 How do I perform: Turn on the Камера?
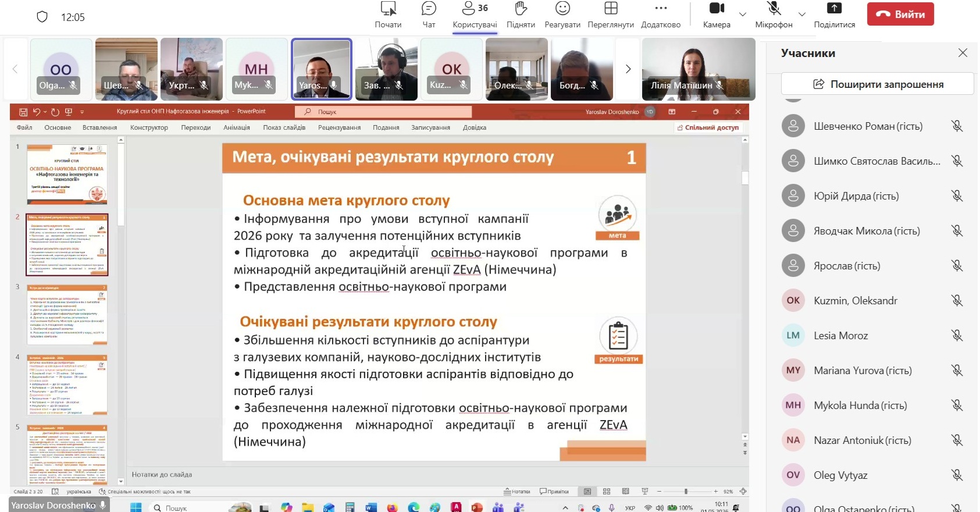[717, 15]
